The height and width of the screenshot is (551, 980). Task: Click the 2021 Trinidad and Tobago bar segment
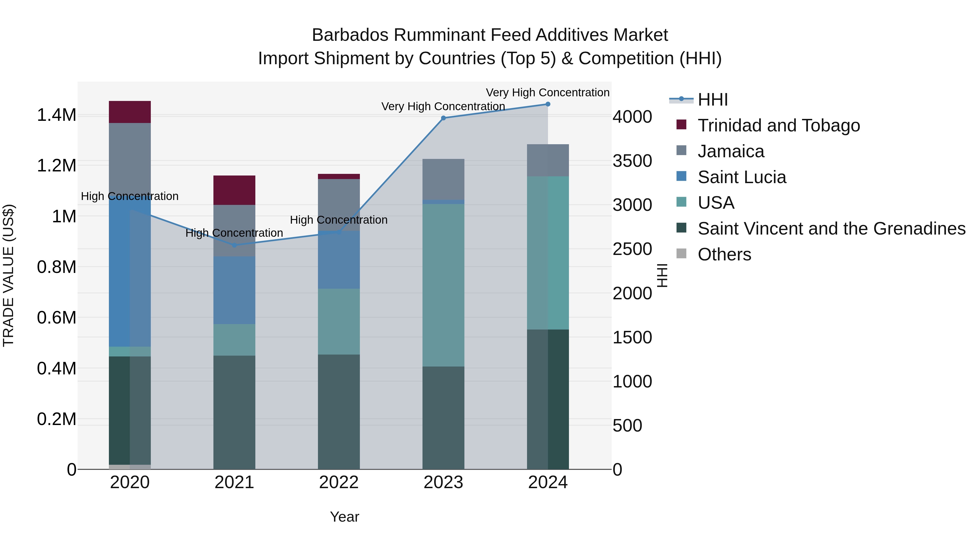234,190
